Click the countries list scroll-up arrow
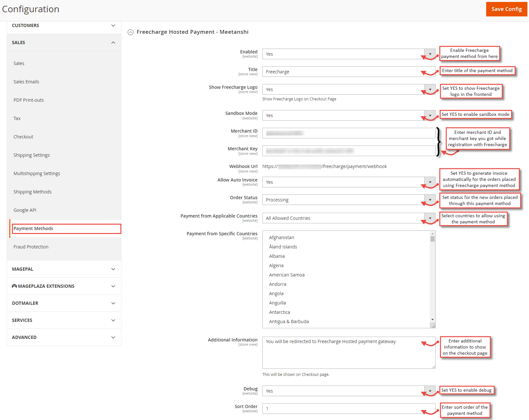The image size is (529, 420). (432, 233)
